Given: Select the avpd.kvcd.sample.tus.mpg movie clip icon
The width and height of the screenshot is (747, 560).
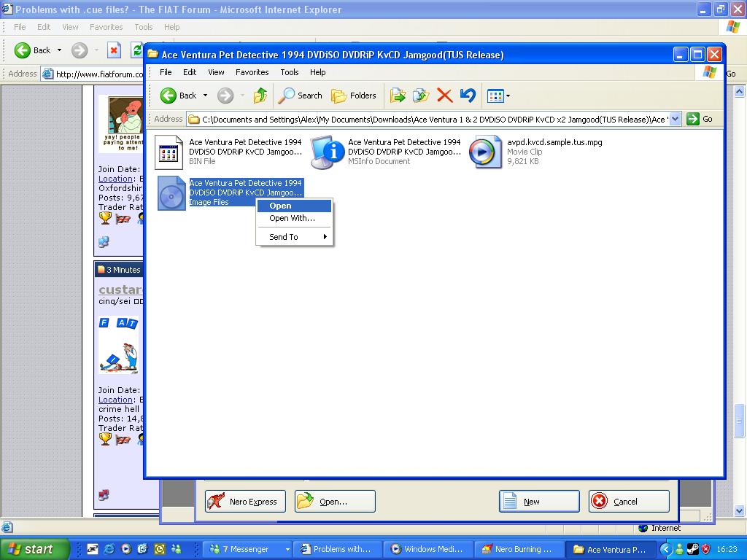Looking at the screenshot, I should (485, 152).
